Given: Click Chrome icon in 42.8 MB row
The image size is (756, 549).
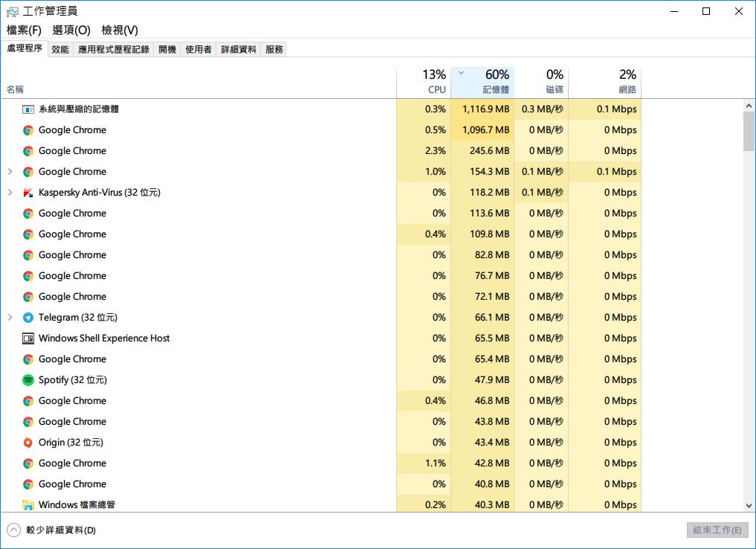Looking at the screenshot, I should (x=28, y=463).
